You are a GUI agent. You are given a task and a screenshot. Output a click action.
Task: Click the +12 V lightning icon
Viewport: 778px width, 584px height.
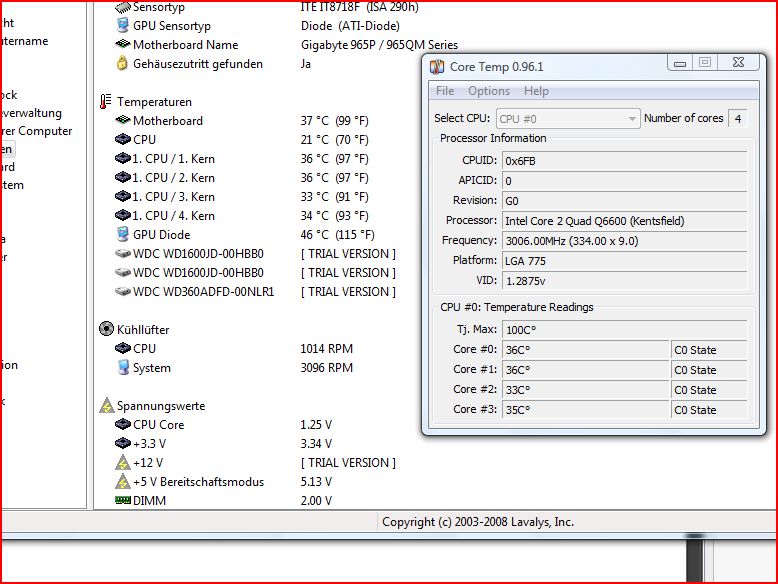point(123,462)
